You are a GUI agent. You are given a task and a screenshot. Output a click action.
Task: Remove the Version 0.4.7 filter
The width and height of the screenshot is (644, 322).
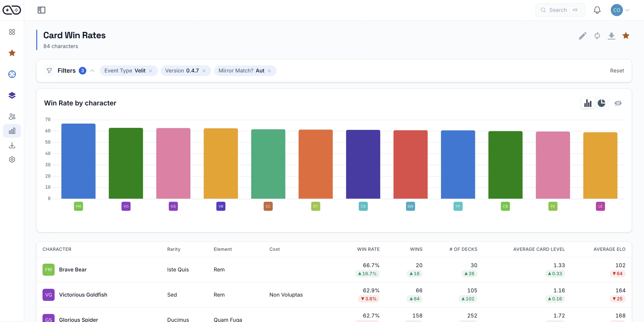coord(204,71)
